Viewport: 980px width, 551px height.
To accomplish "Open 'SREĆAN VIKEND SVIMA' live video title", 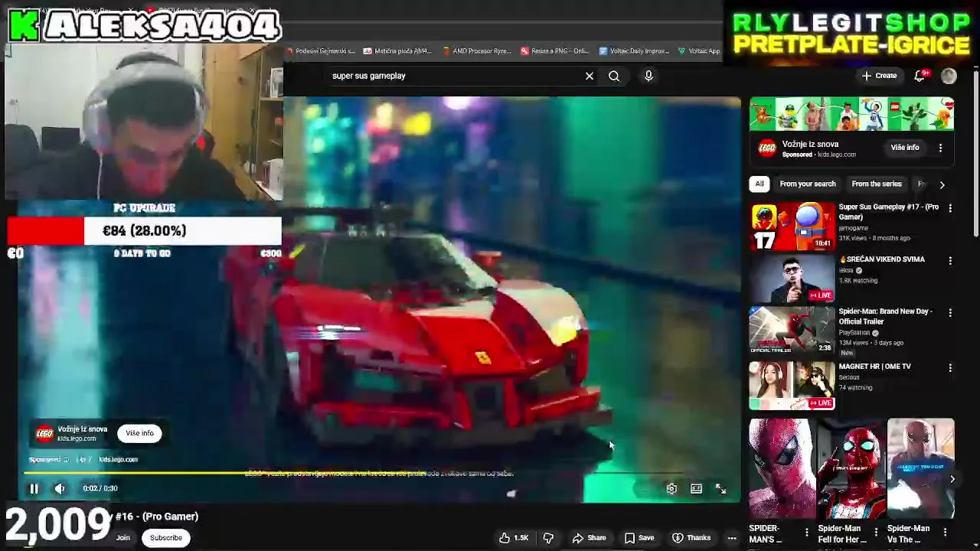I will point(881,259).
